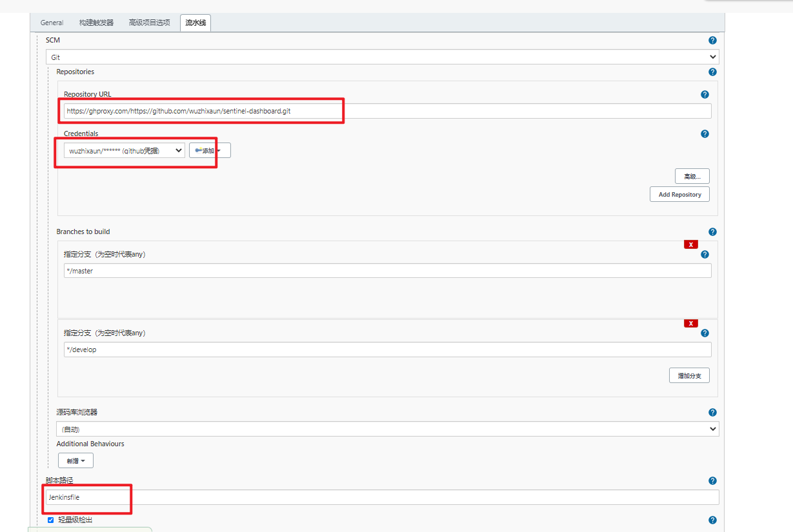
Task: Remove the */master branch entry
Action: click(x=690, y=244)
